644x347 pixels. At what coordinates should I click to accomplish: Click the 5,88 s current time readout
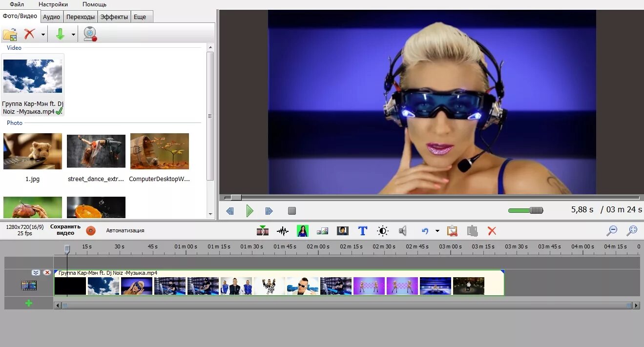pos(582,209)
